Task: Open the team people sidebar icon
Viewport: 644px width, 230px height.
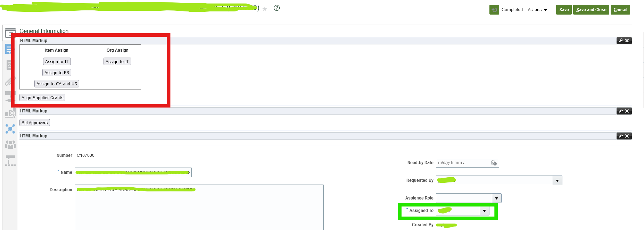Action: click(x=10, y=144)
